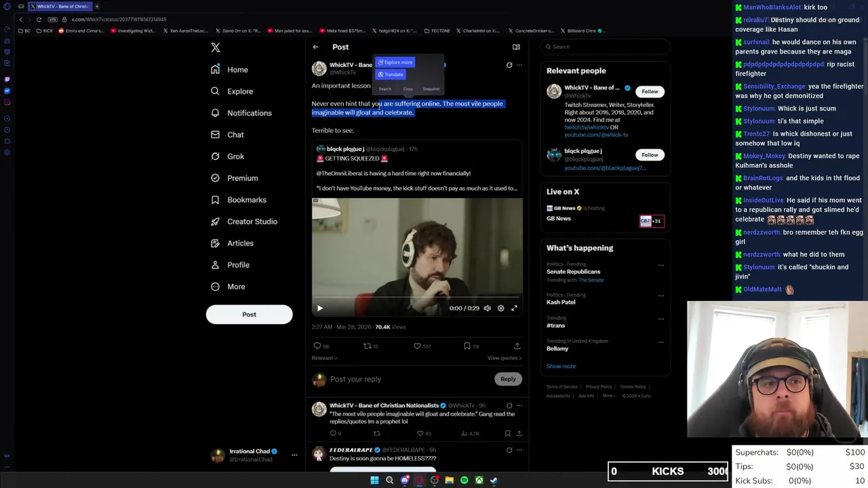Viewport: 868px width, 488px height.
Task: Select Copy in the selection popup
Action: pos(408,89)
